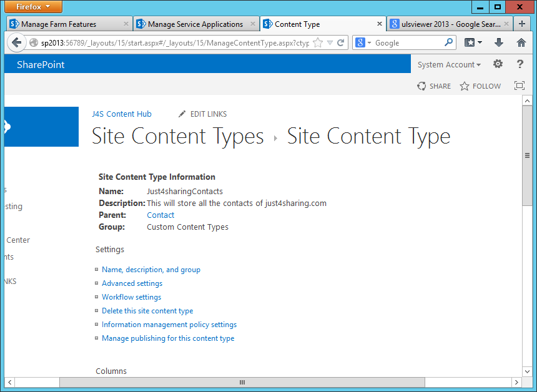
Task: Click the SharePoint site logo image
Action: pos(41,127)
